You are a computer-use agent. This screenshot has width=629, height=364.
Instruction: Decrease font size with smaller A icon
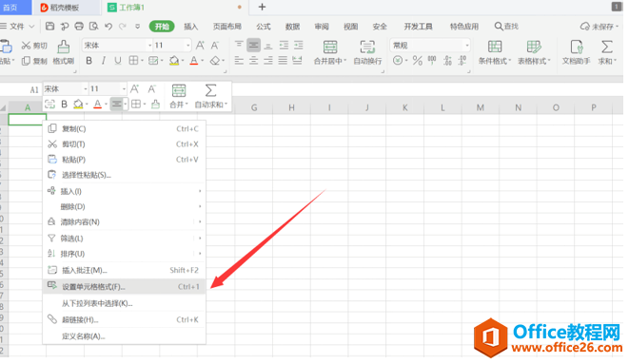215,46
